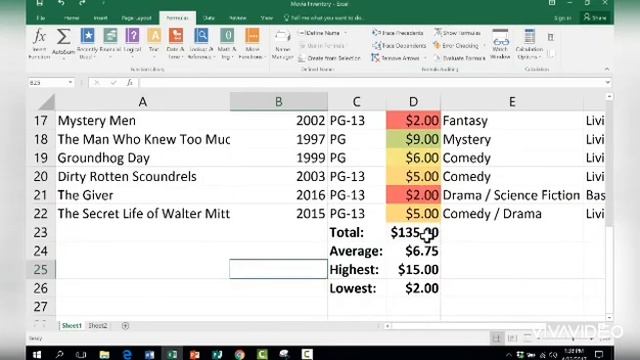Open the Insert Function dialog

click(39, 44)
